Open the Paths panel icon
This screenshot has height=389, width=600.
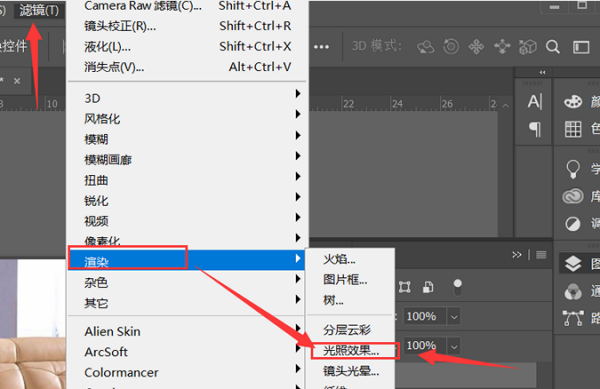pyautogui.click(x=573, y=318)
